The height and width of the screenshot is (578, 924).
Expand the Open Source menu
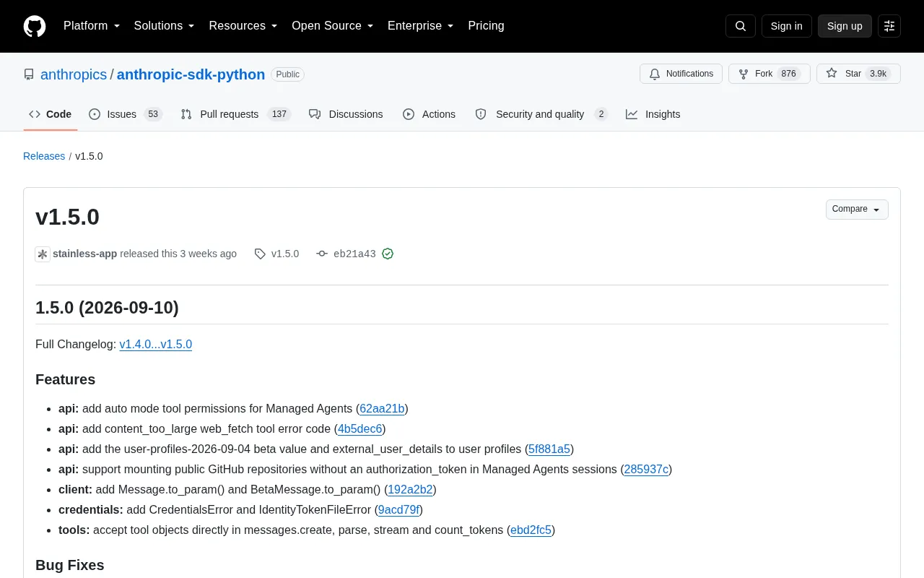[333, 26]
